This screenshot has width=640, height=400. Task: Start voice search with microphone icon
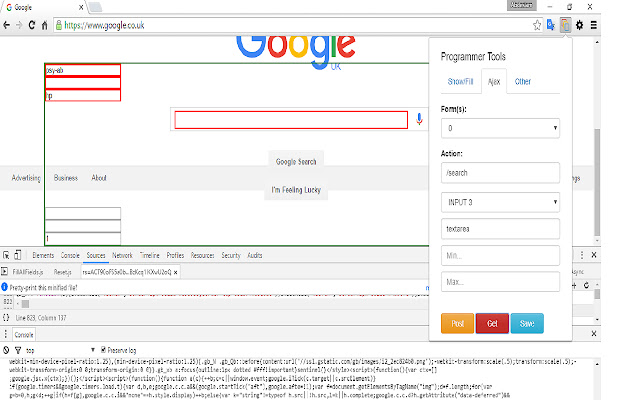tap(419, 120)
